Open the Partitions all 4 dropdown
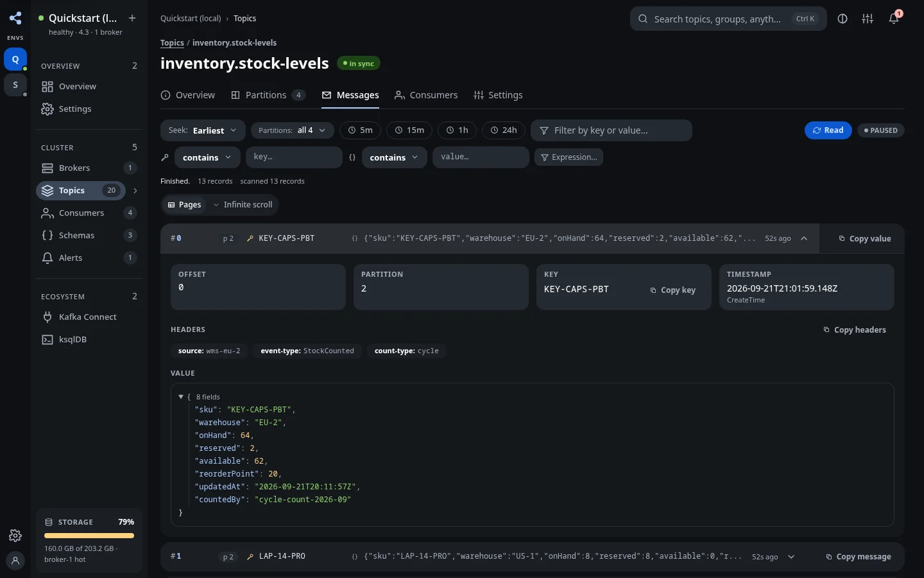924x578 pixels. pyautogui.click(x=292, y=130)
